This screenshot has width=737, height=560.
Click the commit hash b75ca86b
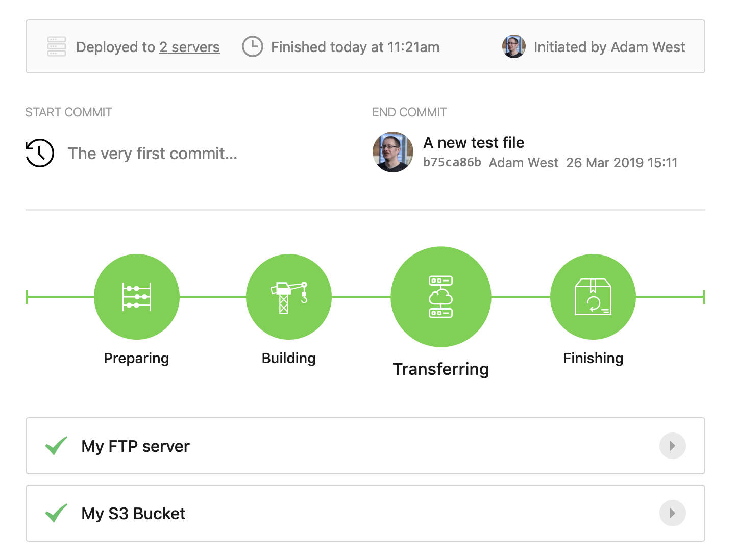pos(452,163)
